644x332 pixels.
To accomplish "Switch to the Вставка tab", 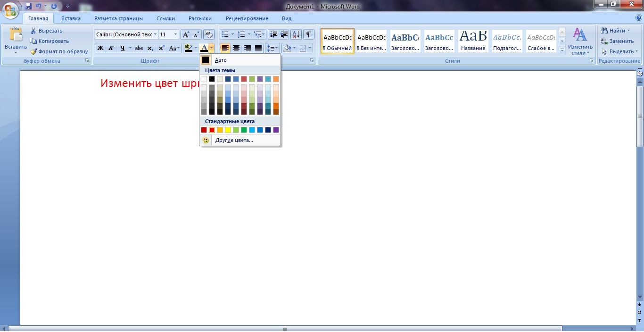I will click(x=71, y=18).
